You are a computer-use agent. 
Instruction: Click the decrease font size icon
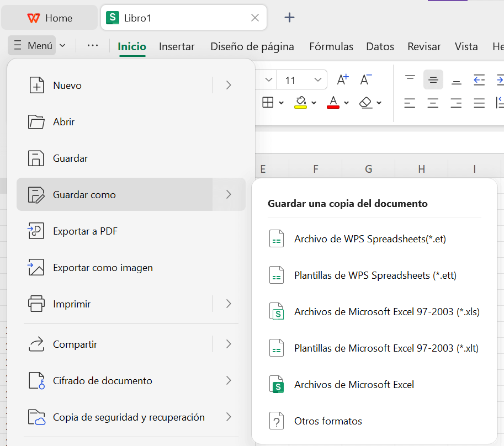[x=365, y=79]
